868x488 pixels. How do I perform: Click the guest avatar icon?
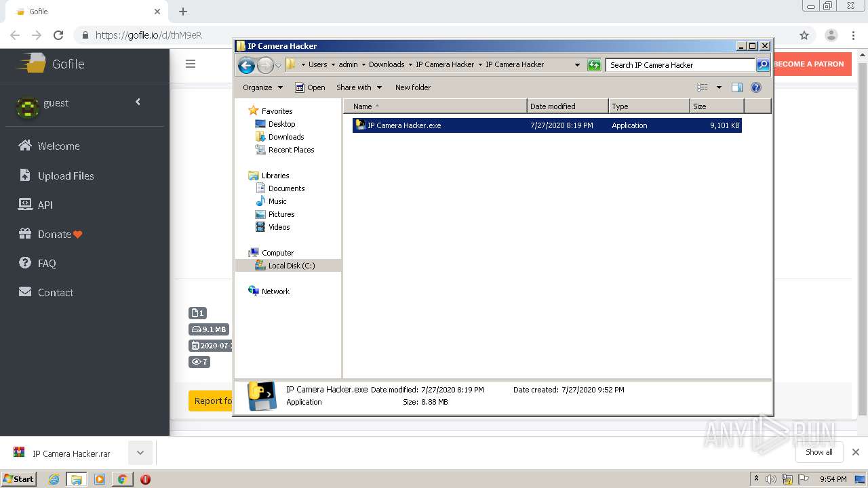pyautogui.click(x=27, y=107)
